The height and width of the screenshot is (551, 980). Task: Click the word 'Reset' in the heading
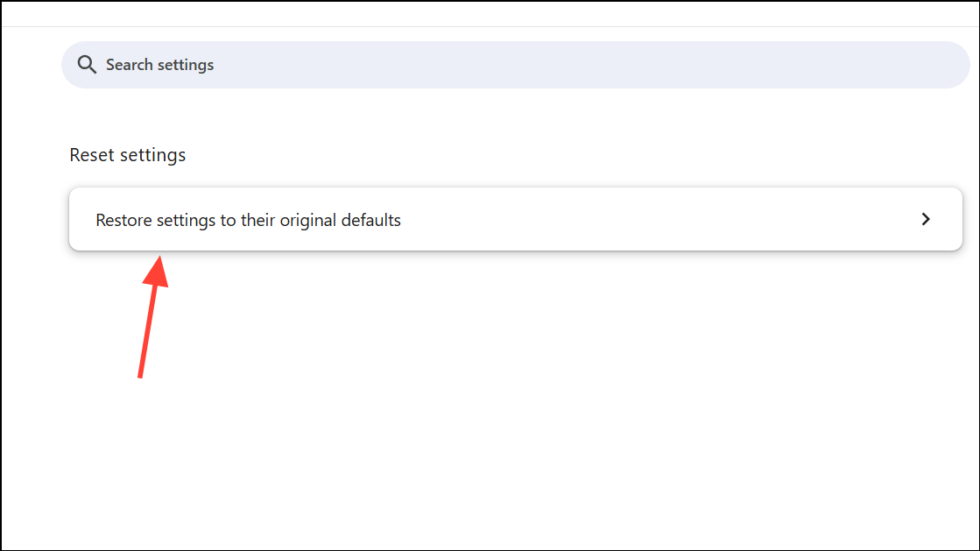click(x=92, y=155)
